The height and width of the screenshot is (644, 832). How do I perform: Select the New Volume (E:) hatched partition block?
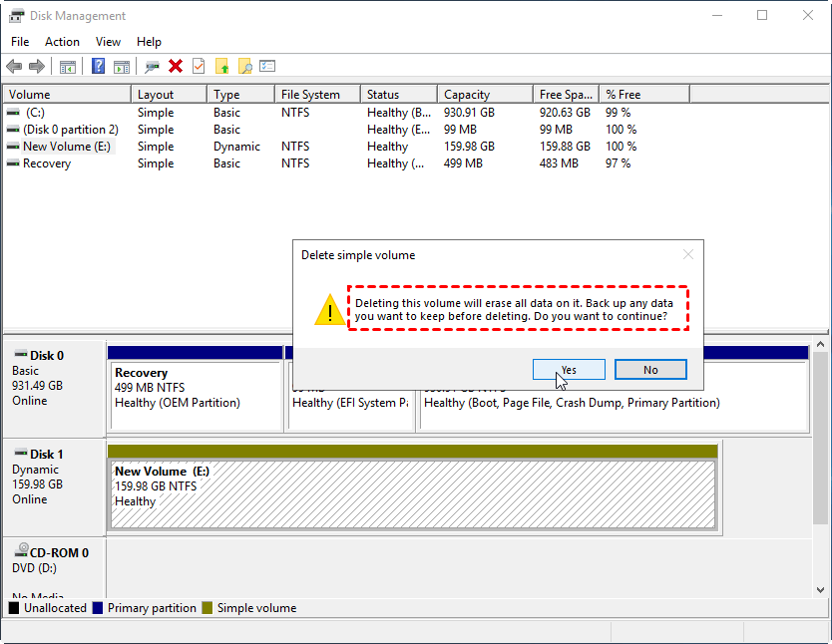[x=413, y=494]
